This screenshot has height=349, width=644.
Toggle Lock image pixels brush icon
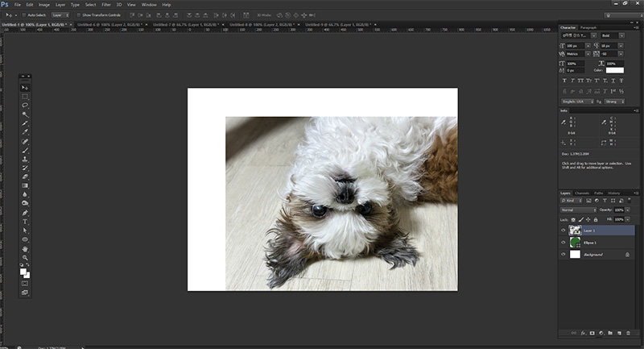coord(580,219)
